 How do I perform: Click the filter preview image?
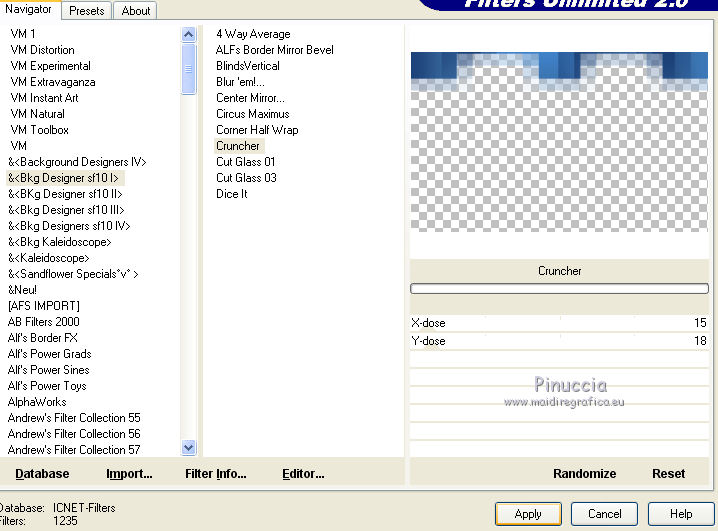click(559, 141)
